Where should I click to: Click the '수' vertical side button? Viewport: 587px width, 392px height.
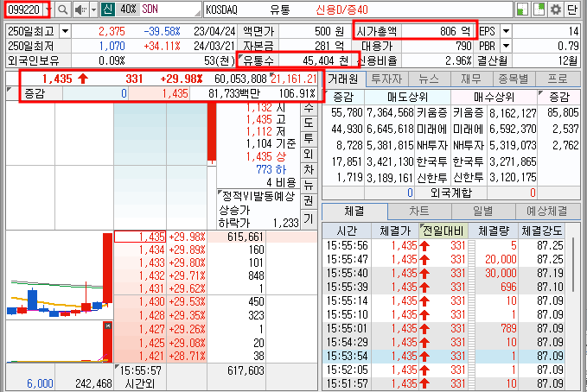(309, 109)
